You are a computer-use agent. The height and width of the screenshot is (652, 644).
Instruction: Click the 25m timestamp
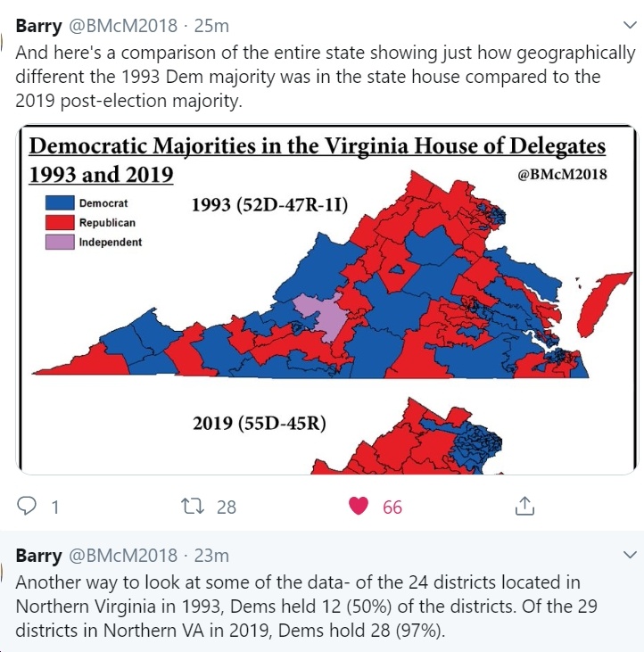[211, 26]
